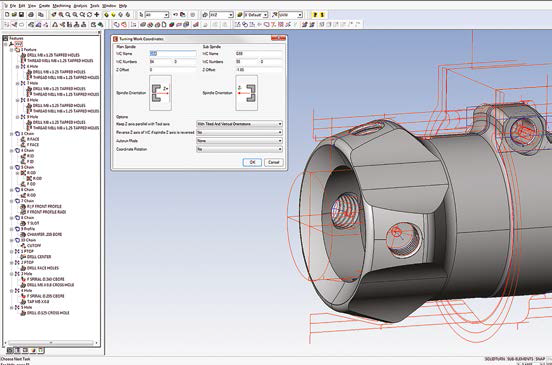Click the New file toolbar icon

point(7,15)
